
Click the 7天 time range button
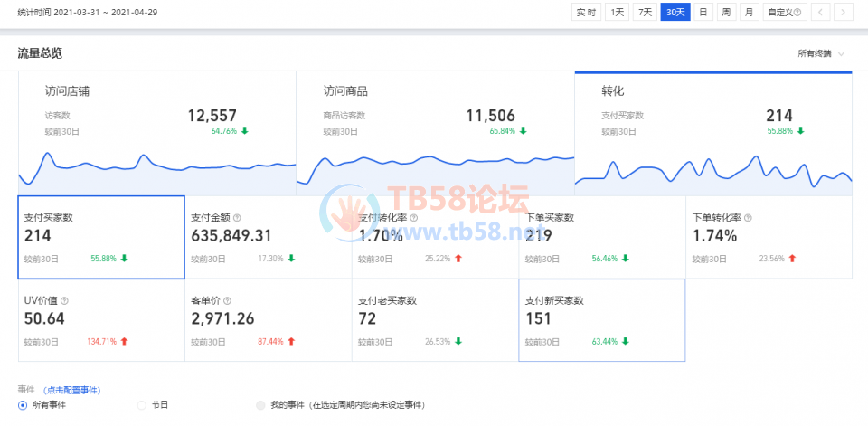pos(645,12)
